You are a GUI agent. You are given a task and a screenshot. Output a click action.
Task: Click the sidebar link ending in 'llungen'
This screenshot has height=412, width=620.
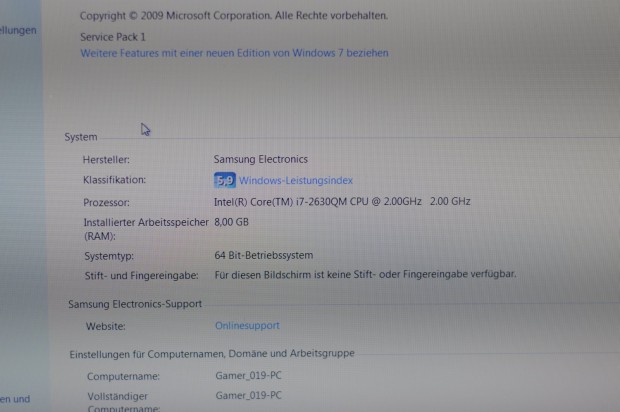click(x=18, y=30)
